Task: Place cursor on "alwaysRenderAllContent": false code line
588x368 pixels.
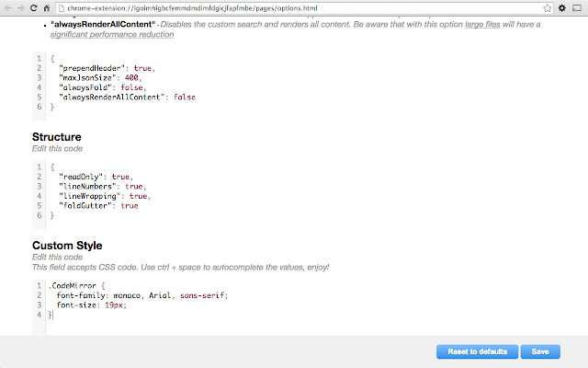Action: click(127, 98)
